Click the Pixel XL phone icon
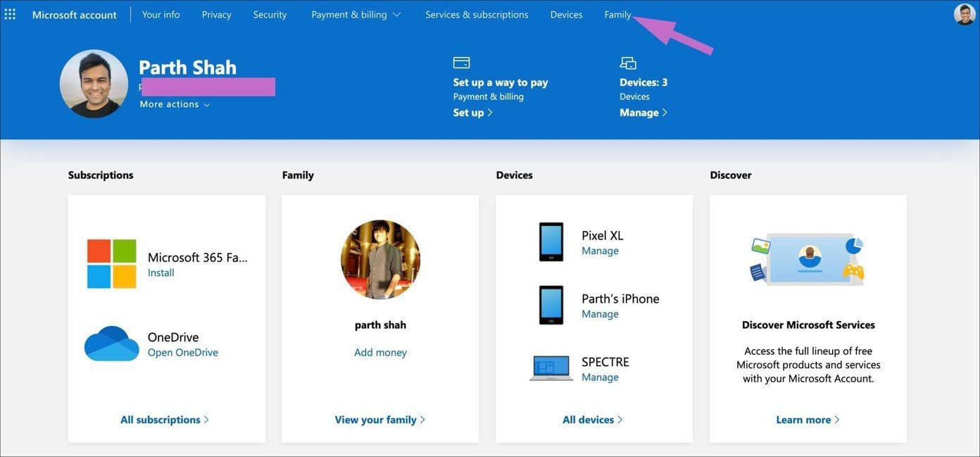Viewport: 980px width, 457px height. pos(551,242)
